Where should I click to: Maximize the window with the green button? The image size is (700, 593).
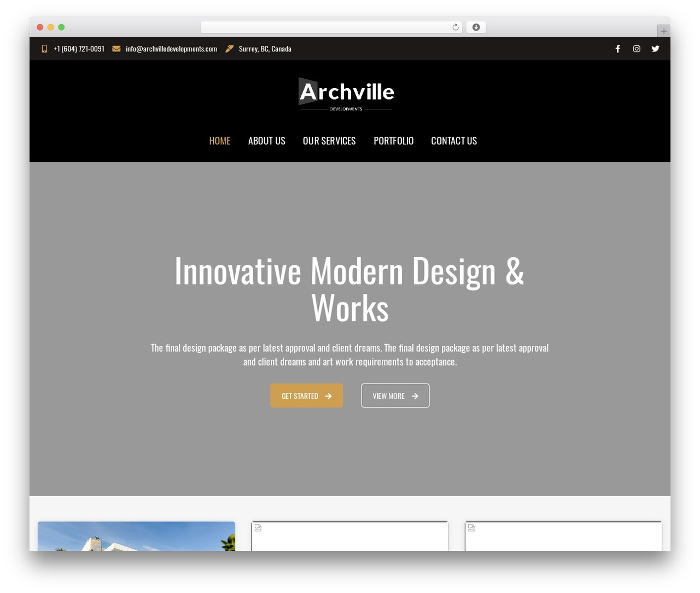(x=61, y=27)
